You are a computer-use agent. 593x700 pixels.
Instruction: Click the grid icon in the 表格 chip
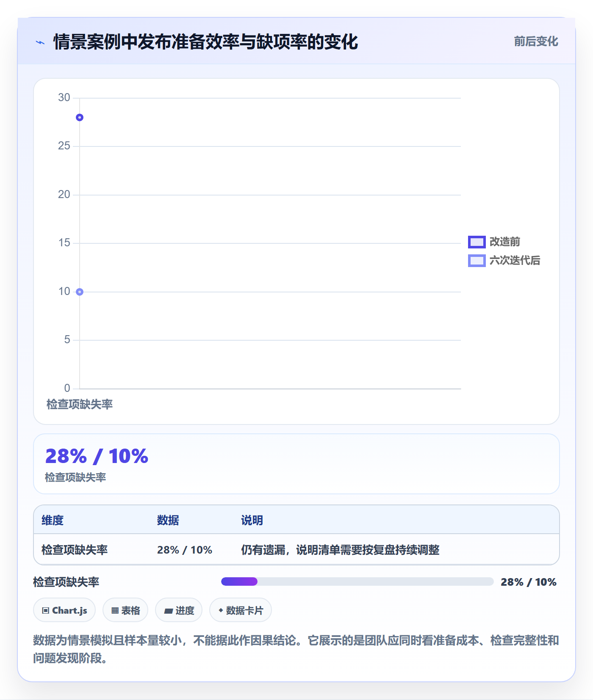115,610
